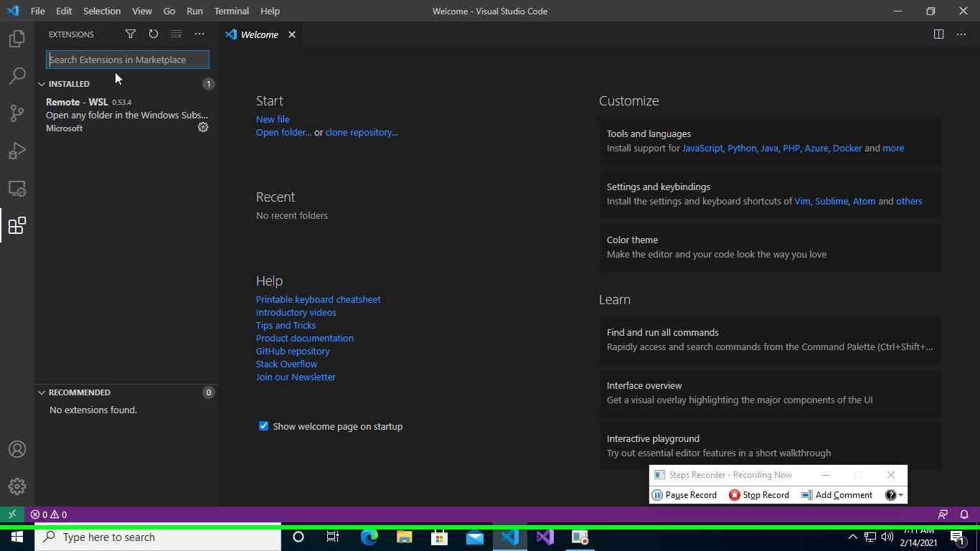Focus Search Extensions in Marketplace field
The image size is (980, 551).
pyautogui.click(x=128, y=60)
